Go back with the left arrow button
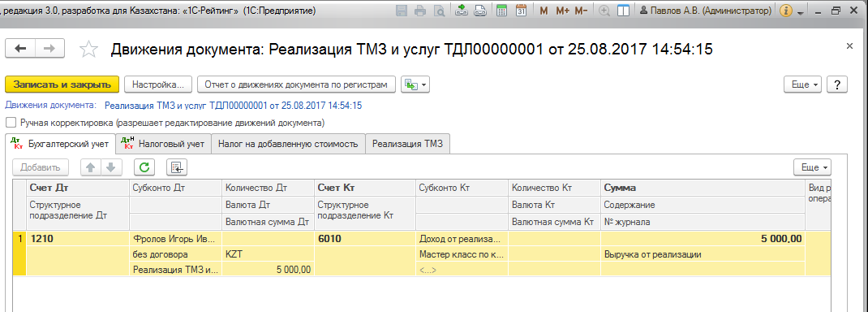This screenshot has height=312, width=868. coord(20,49)
